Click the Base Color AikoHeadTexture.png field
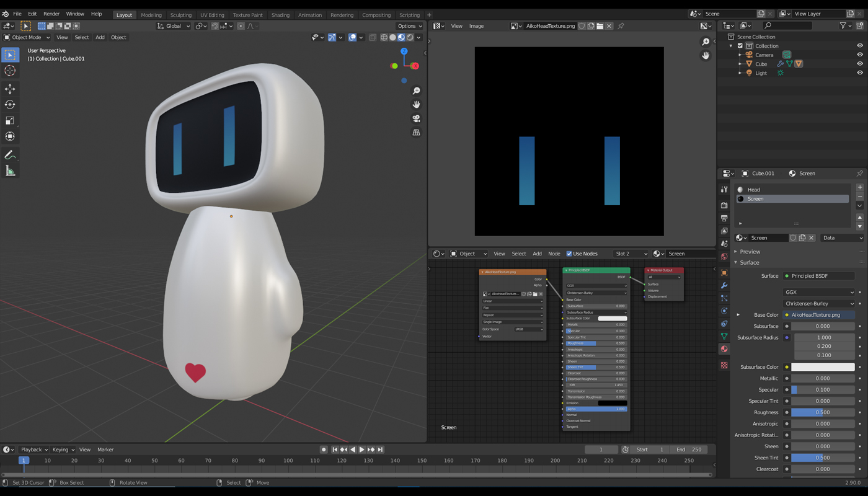Screen dimensions: 868x496 pos(818,315)
